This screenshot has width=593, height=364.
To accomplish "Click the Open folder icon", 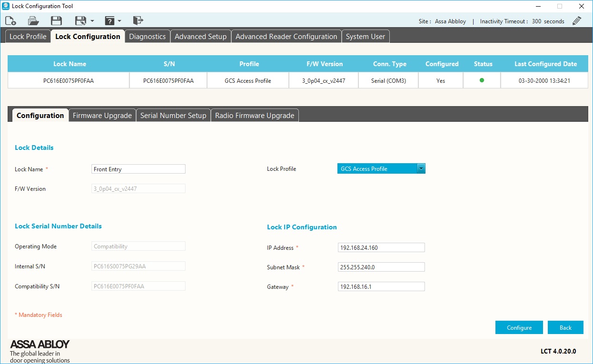I will coord(33,20).
